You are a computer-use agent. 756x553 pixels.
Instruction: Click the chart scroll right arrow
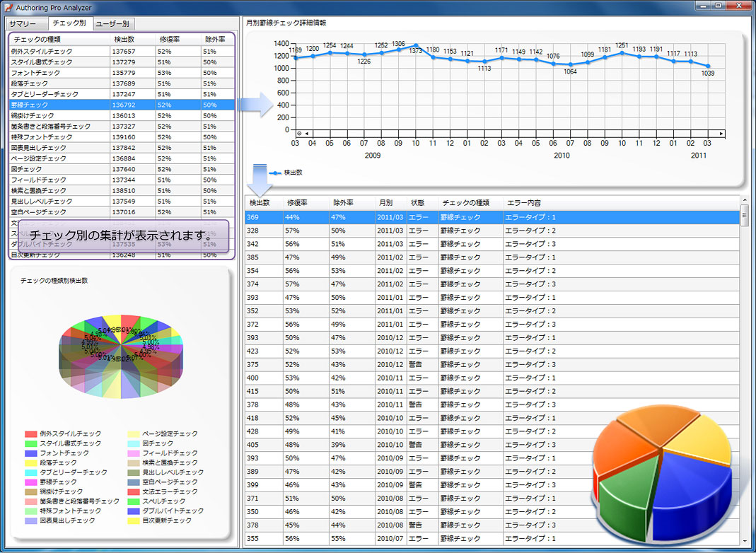721,133
